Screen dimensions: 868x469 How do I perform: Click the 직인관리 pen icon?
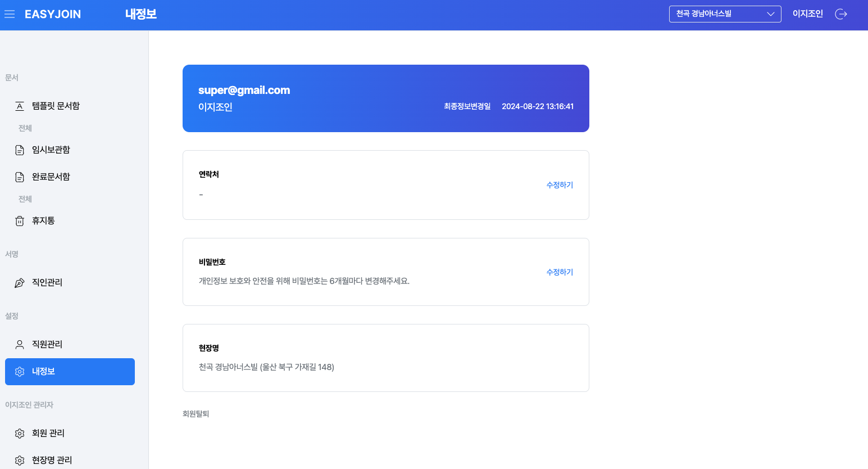(20, 283)
